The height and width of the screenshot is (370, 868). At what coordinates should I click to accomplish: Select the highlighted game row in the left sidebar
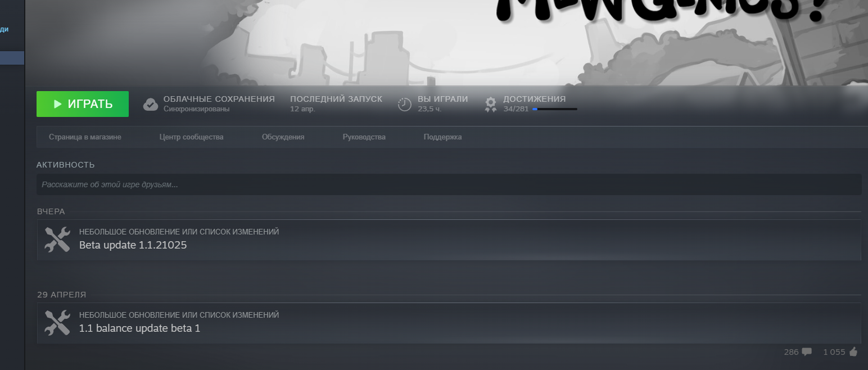tap(12, 58)
